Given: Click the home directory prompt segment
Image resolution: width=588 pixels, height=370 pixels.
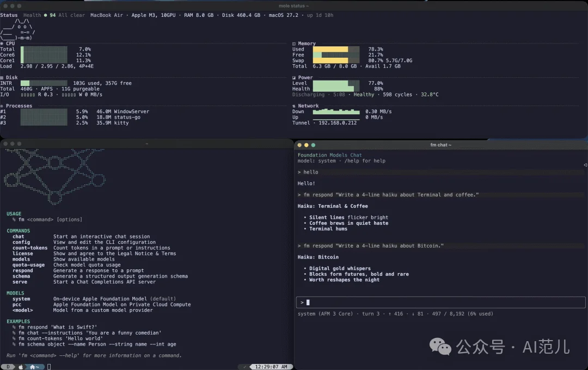Looking at the screenshot, I should 34,367.
